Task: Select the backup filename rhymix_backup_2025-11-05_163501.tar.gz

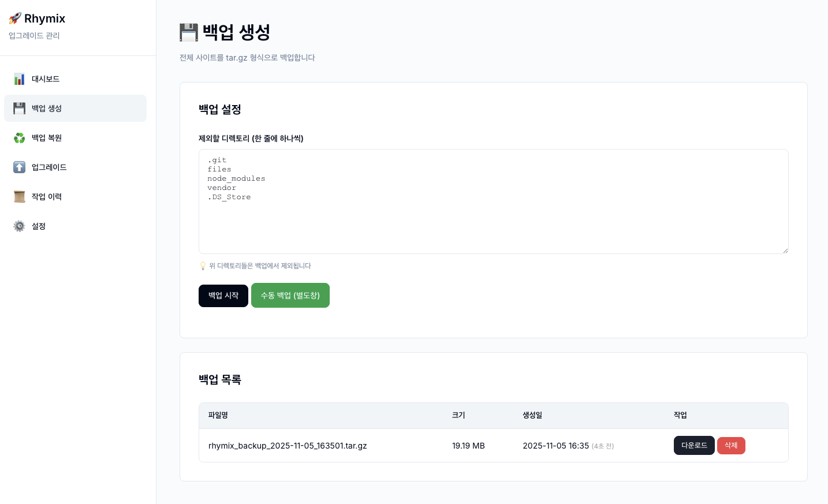Action: (288, 445)
